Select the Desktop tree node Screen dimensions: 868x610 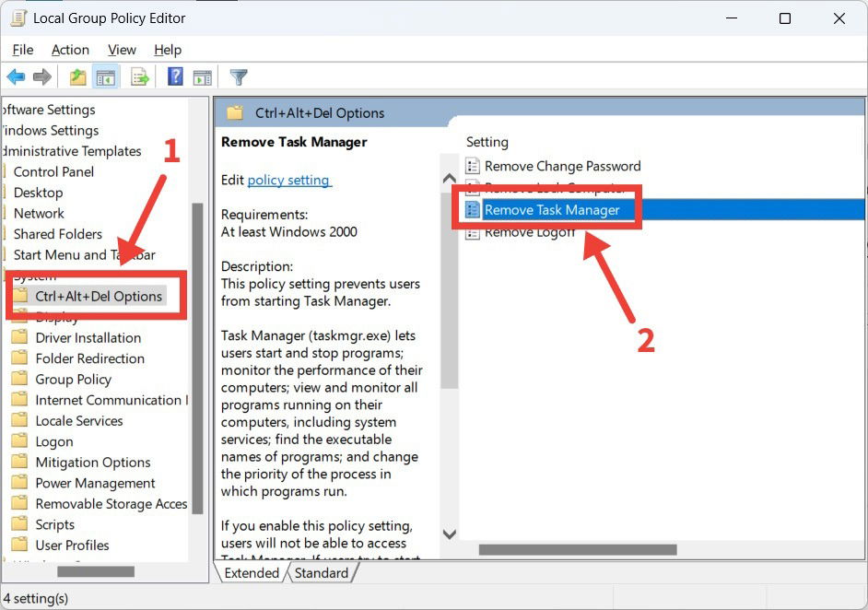[38, 193]
